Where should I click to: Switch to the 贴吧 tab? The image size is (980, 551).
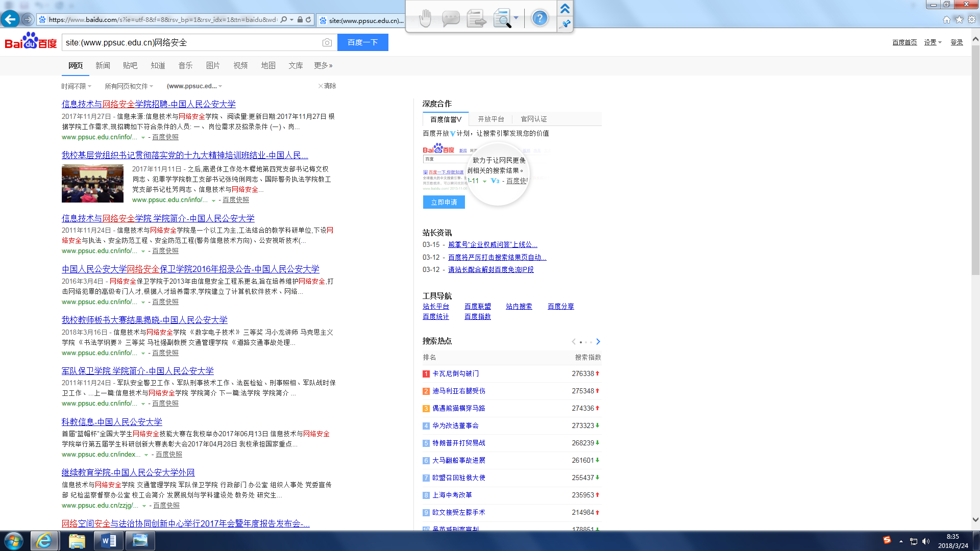pyautogui.click(x=130, y=65)
